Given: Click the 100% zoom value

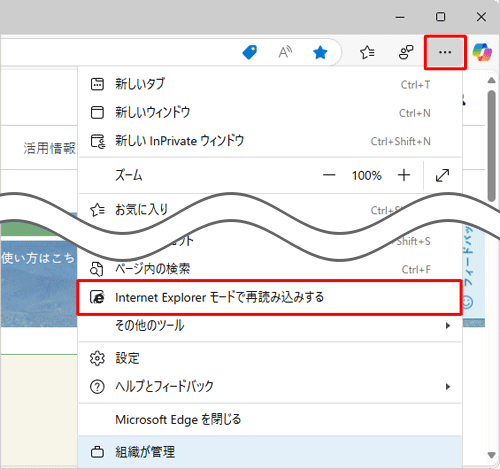Looking at the screenshot, I should coord(367,175).
